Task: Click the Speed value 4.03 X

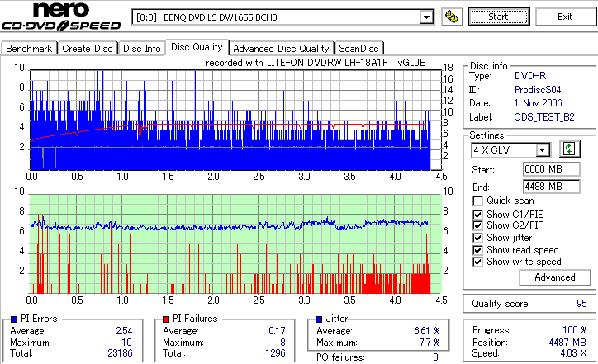Action: pos(573,353)
